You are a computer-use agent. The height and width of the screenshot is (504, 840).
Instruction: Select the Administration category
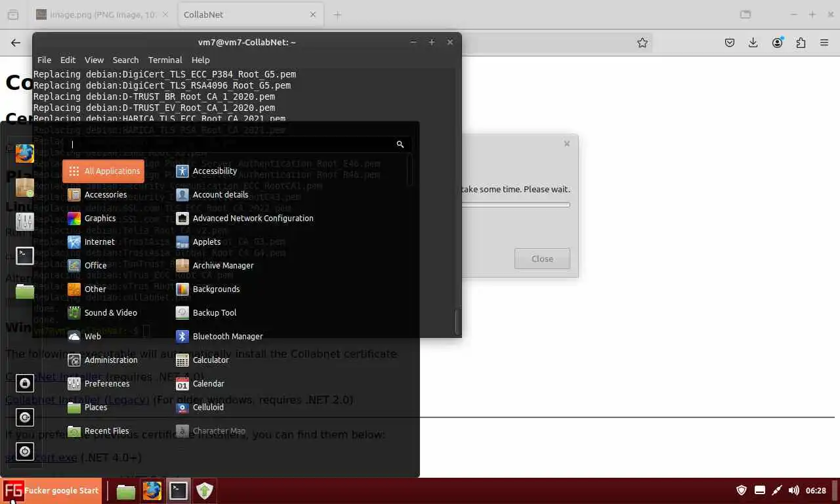[103, 360]
